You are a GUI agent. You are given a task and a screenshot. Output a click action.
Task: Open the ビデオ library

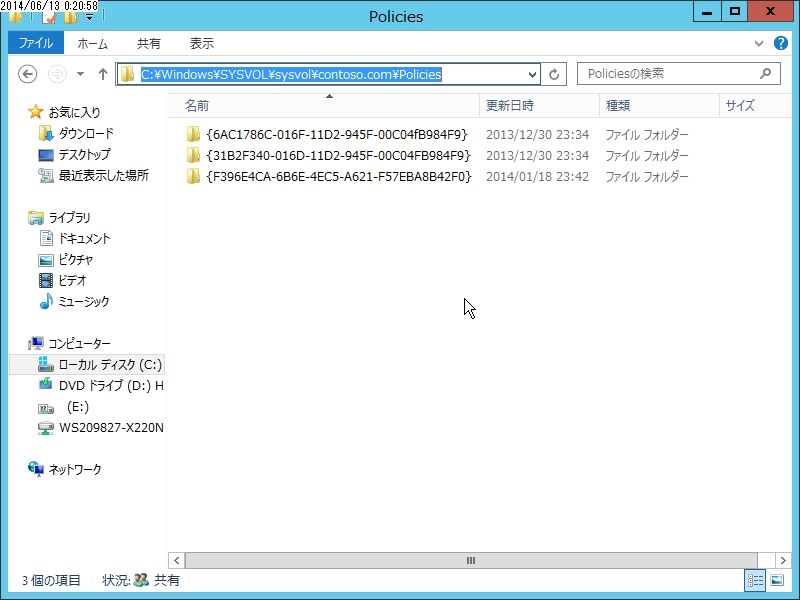pos(72,281)
